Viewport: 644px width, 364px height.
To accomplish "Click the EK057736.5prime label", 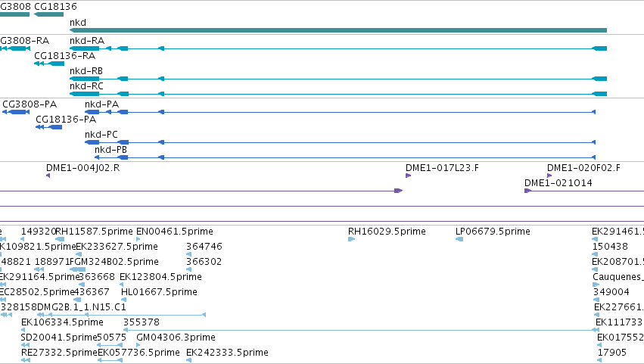I will click(x=138, y=353).
